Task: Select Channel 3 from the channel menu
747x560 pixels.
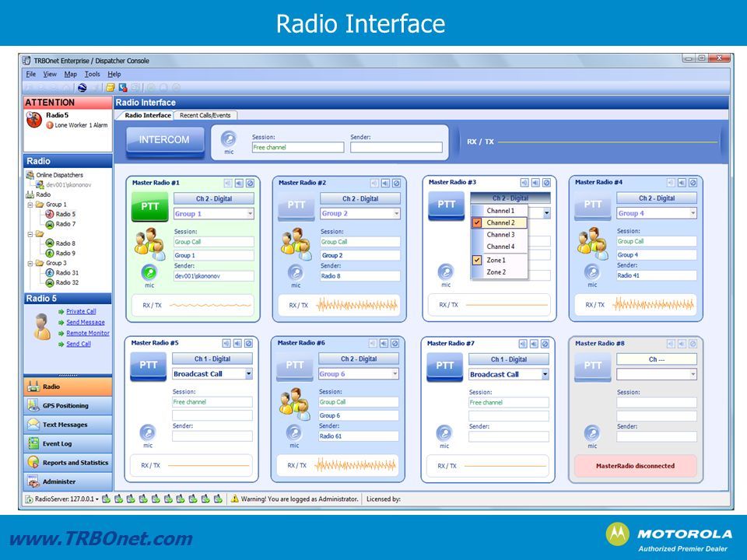Action: click(500, 234)
